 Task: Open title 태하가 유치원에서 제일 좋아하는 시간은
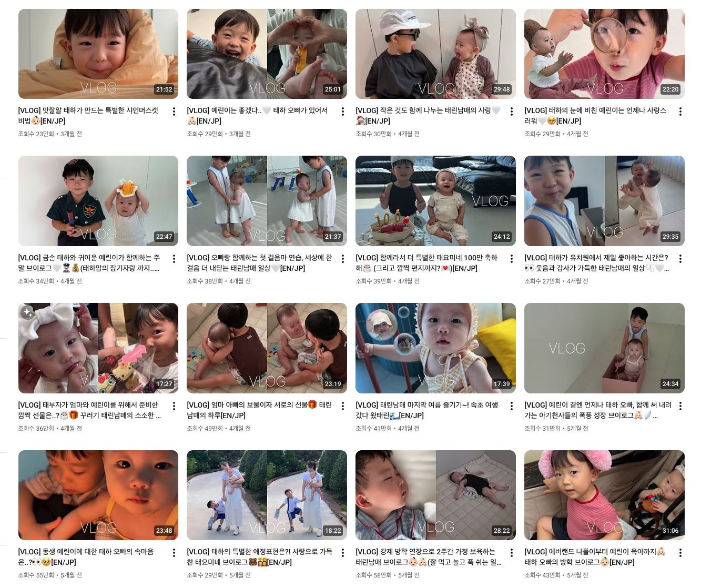coord(596,263)
